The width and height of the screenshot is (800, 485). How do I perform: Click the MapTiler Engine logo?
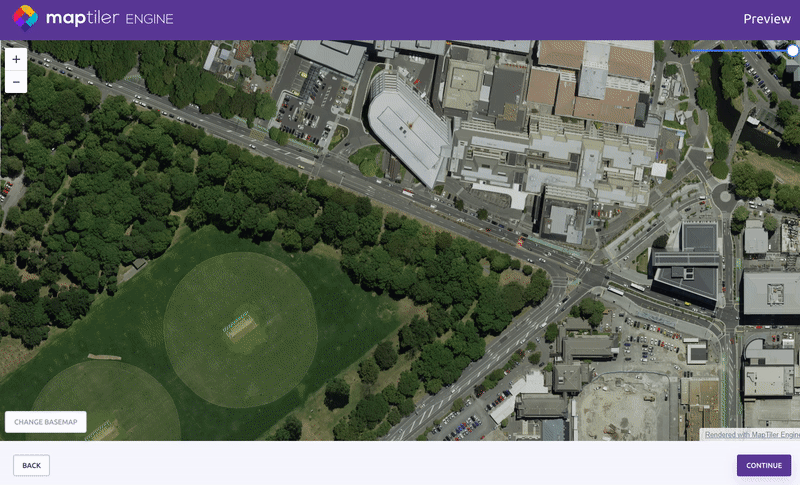93,18
